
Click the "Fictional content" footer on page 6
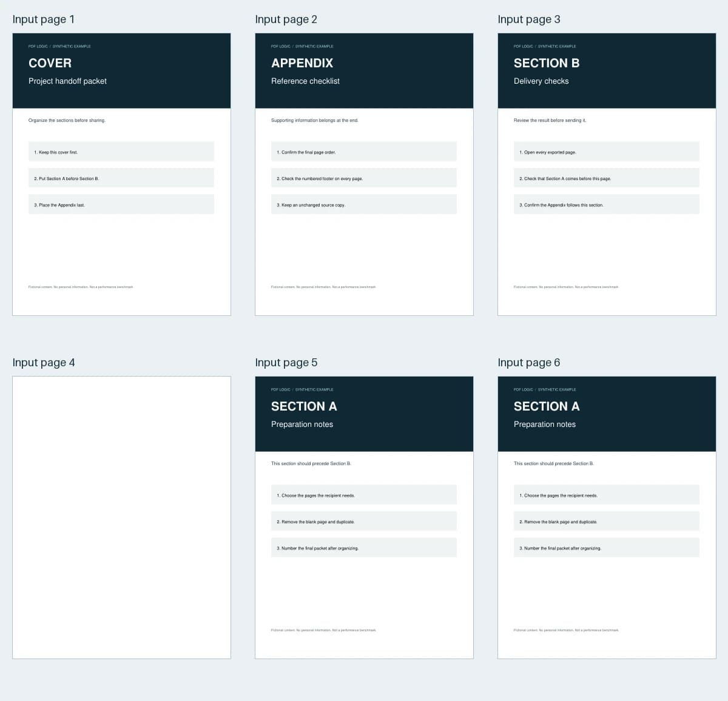click(x=566, y=630)
